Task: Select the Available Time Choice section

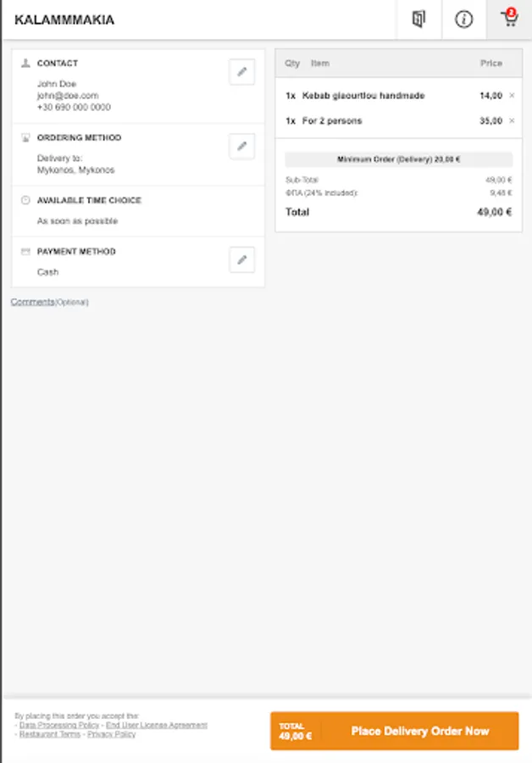Action: [x=89, y=201]
